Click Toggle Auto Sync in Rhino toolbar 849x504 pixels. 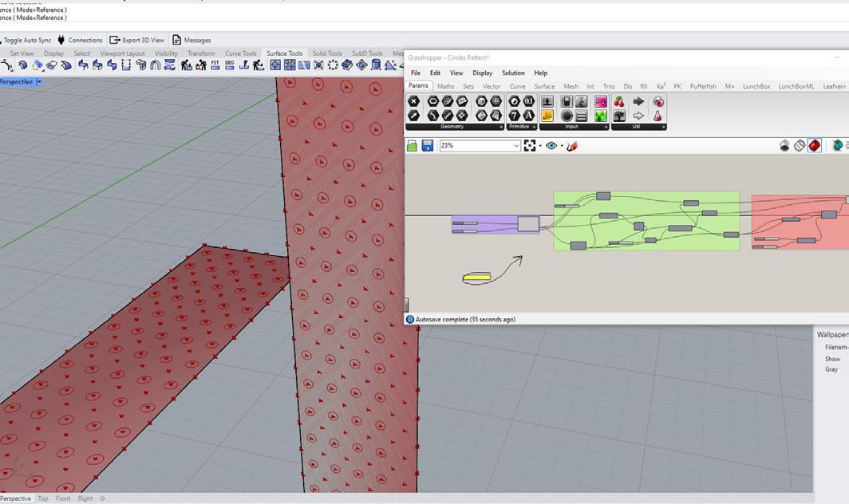coord(27,40)
